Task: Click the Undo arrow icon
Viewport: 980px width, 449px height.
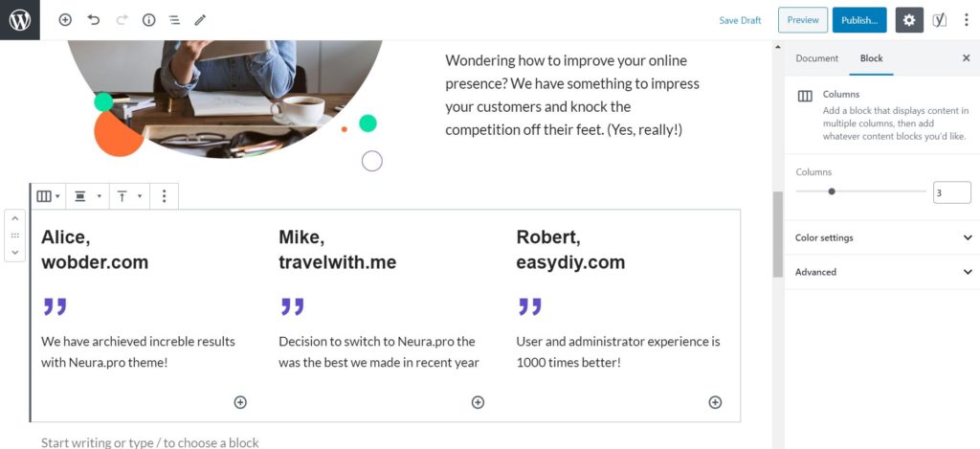Action: [94, 20]
